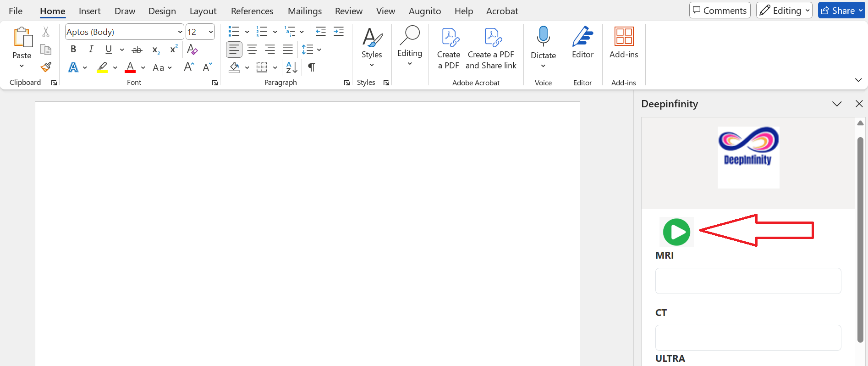Select the Format Painter brush icon
This screenshot has width=868, height=366.
46,67
